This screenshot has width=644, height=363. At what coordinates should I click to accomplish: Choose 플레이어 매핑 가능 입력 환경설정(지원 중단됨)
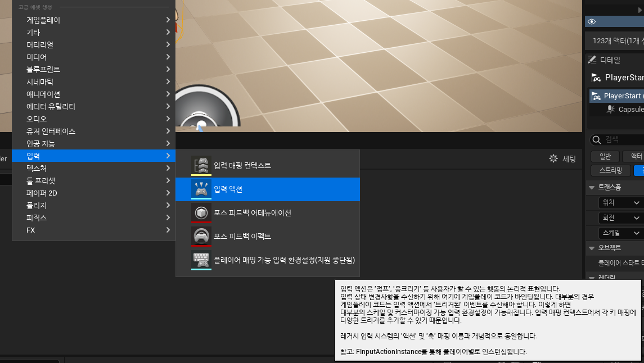[x=268, y=260]
